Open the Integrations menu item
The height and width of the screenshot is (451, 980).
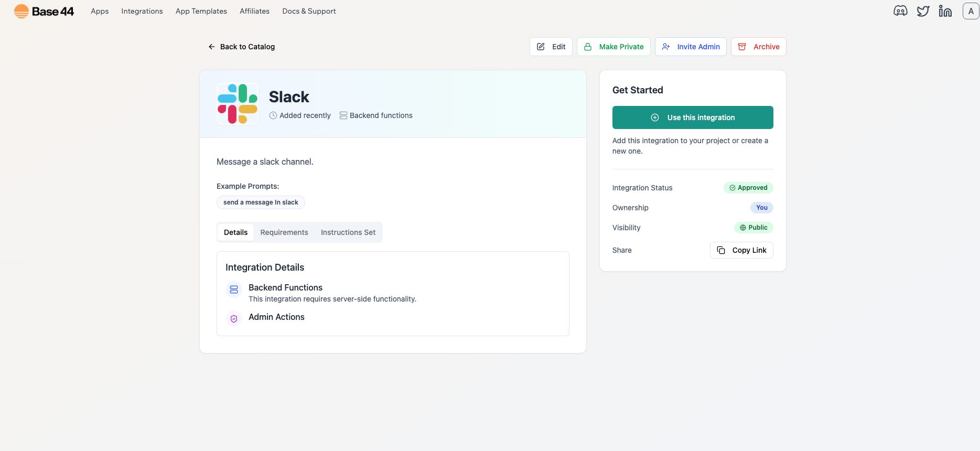pyautogui.click(x=142, y=11)
